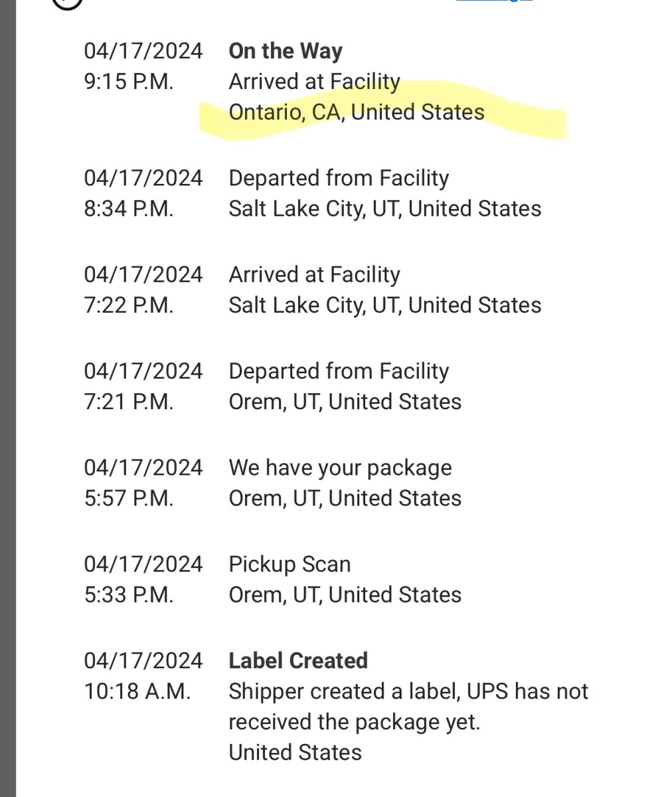Click the 8:34 P.M. timestamp
Screen dimensions: 672x797
click(129, 209)
